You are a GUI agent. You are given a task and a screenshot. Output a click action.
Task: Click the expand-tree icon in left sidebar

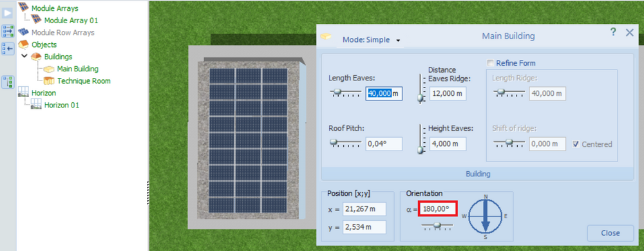pos(8,31)
